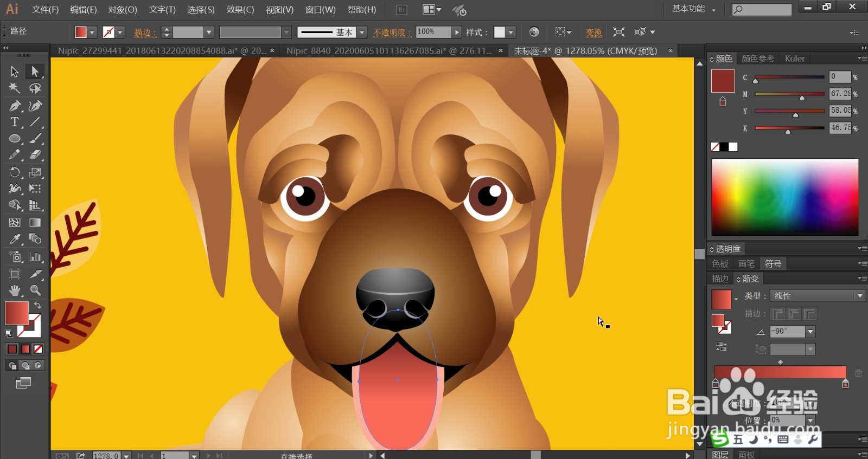Expand opacity 100% arrow

[457, 33]
